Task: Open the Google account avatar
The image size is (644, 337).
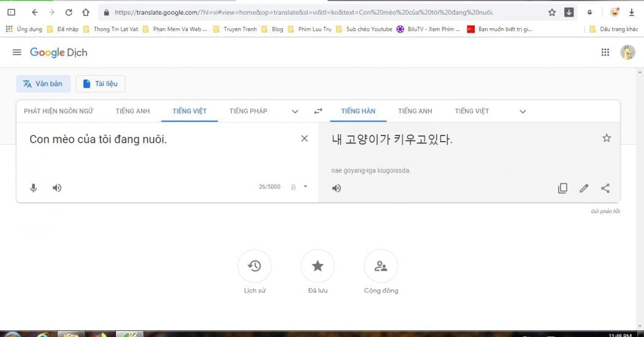Action: coord(627,52)
